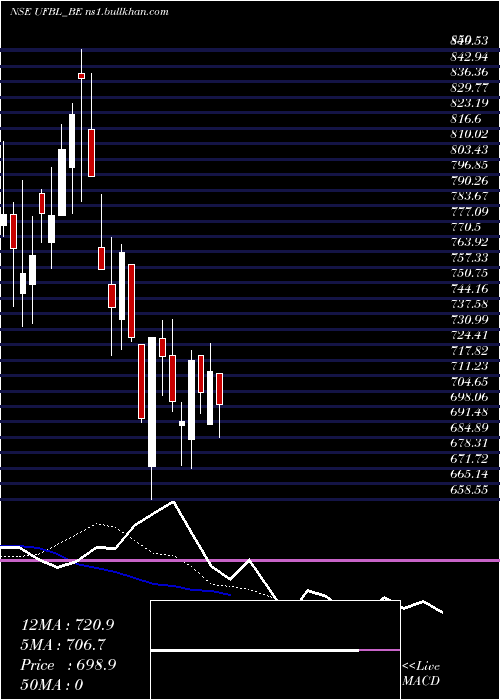Select the 665.14 price axis label
500x700 pixels.
click(469, 474)
